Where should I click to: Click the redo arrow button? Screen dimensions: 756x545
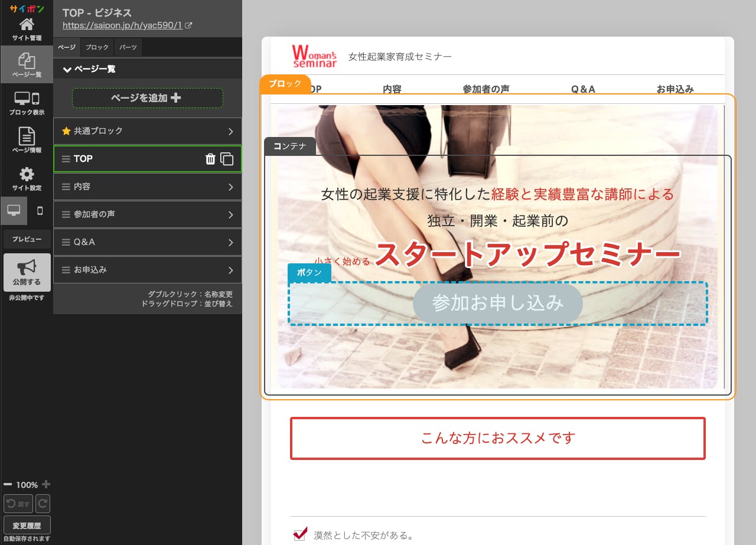(43, 504)
